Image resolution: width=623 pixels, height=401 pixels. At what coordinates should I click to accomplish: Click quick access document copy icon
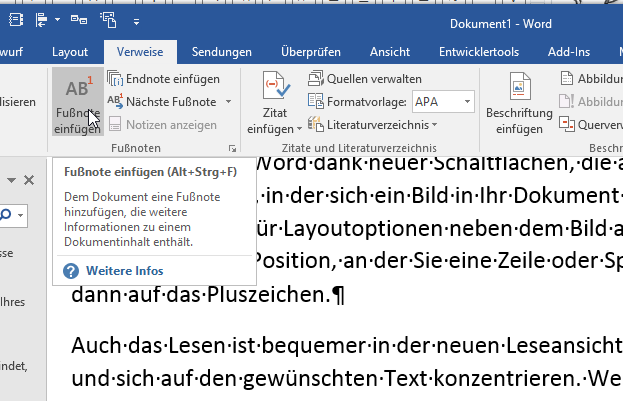click(x=108, y=20)
